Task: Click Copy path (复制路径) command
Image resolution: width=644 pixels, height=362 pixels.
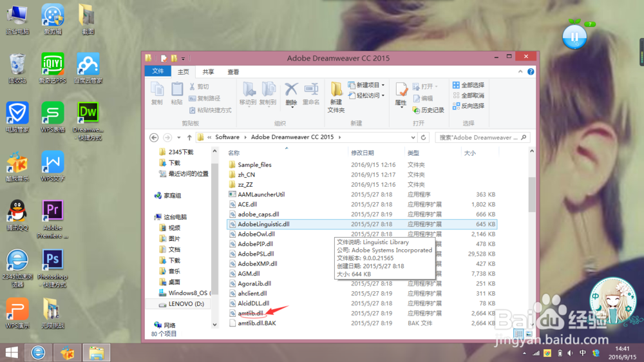Action: point(205,98)
